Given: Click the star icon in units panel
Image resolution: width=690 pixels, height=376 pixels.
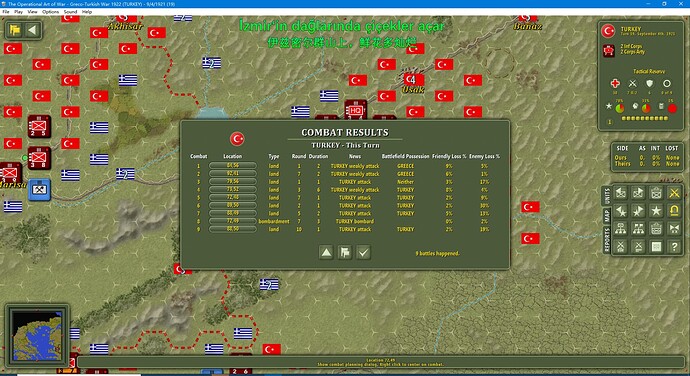Looking at the screenshot, I should 656,211.
